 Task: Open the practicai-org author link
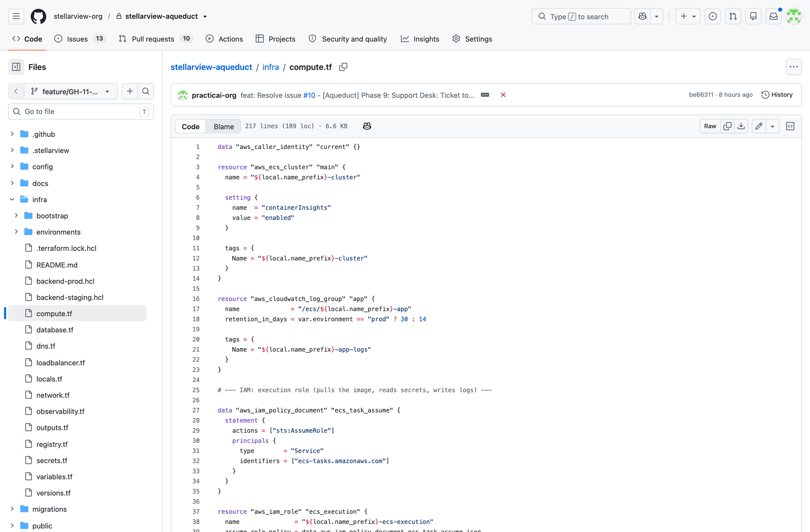tap(214, 95)
